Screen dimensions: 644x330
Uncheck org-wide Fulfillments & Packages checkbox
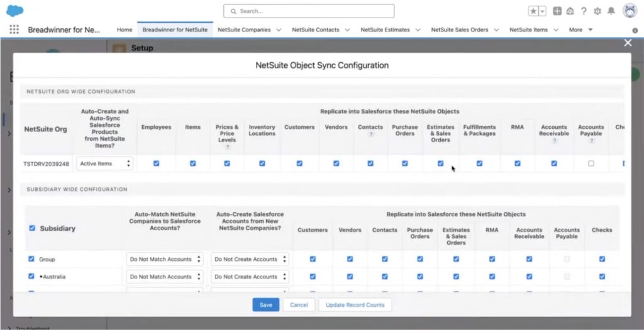pyautogui.click(x=479, y=163)
